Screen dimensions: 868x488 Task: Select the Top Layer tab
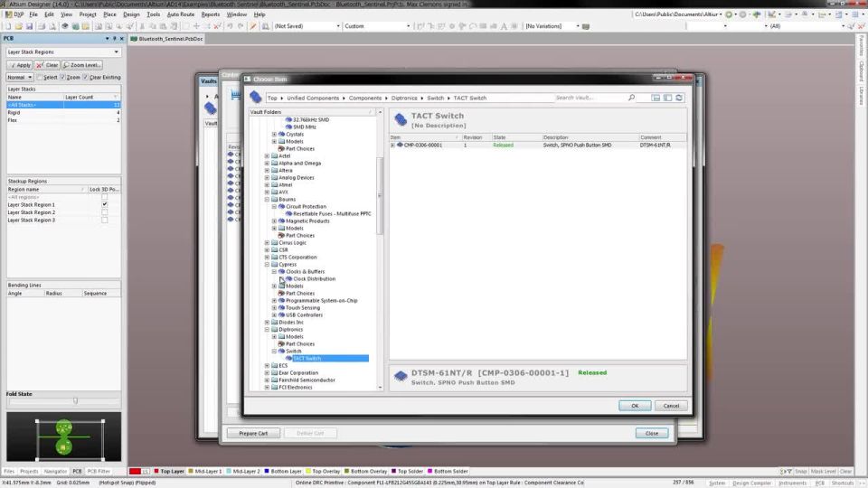[169, 472]
